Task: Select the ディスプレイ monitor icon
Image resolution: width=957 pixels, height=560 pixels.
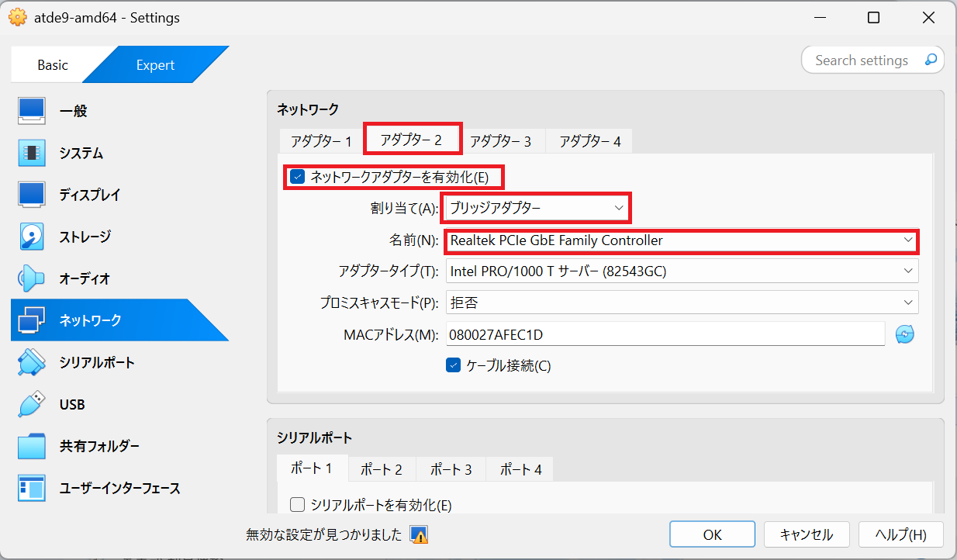Action: click(x=32, y=195)
